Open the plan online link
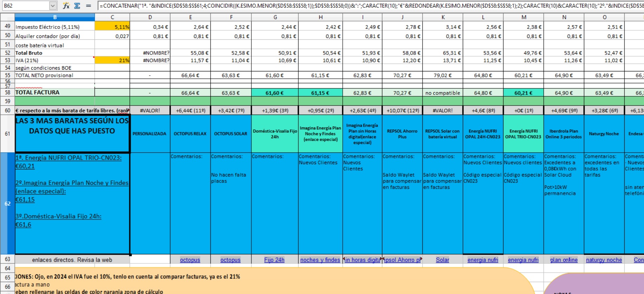The height and width of the screenshot is (294, 644). [564, 260]
